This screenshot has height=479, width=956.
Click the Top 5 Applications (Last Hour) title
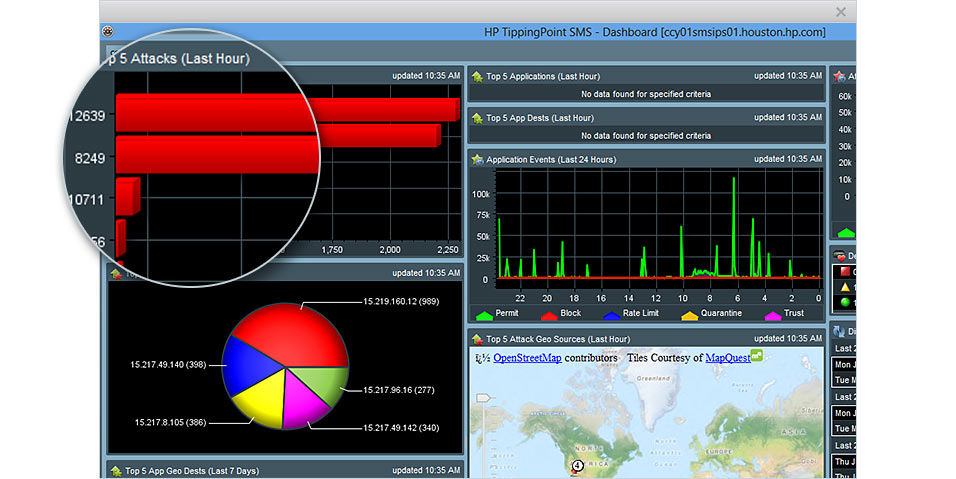point(543,76)
